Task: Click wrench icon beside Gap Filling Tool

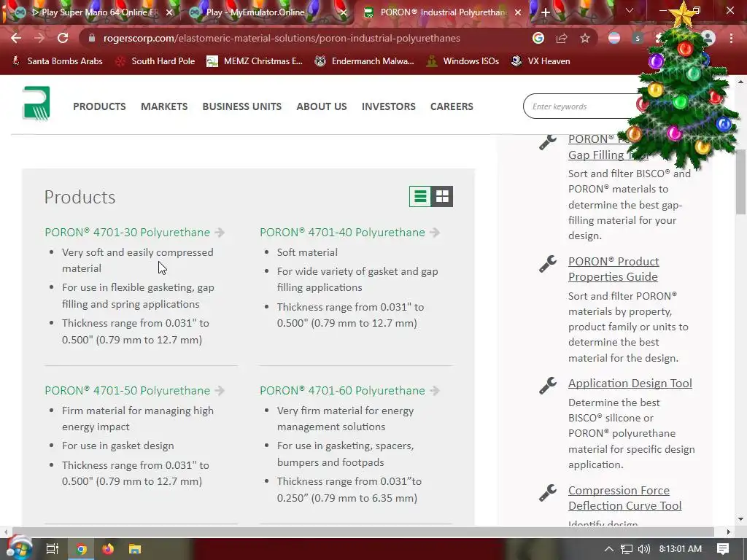Action: point(547,142)
